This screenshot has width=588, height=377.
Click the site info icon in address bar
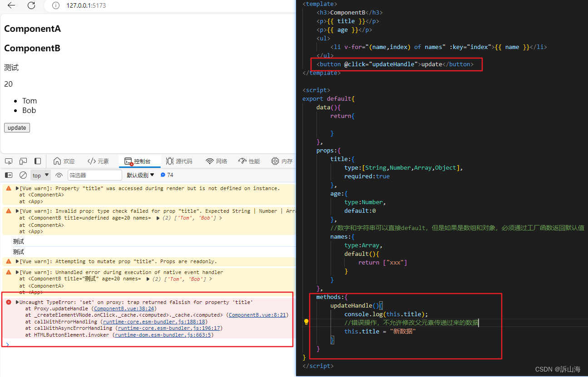tap(56, 5)
